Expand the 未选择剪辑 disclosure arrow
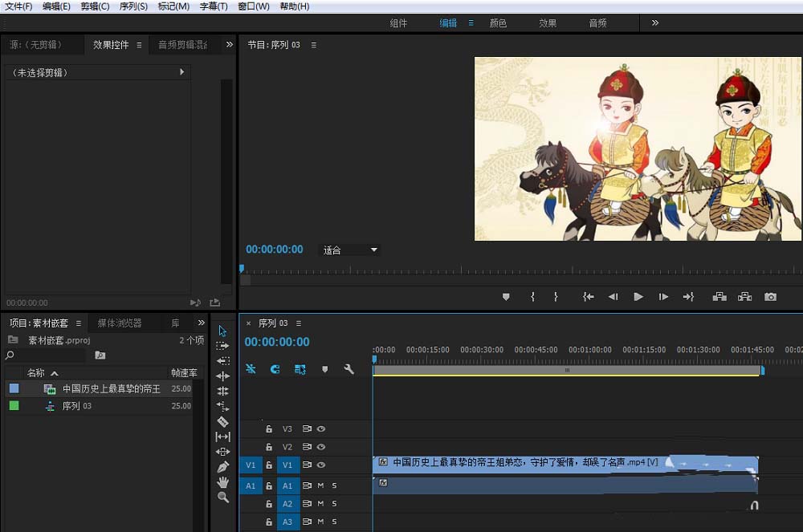The image size is (803, 532). 182,72
